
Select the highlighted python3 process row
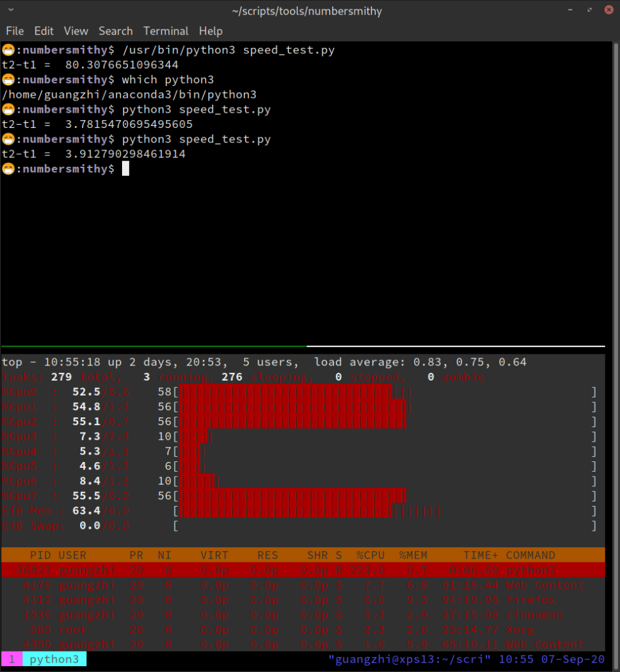pyautogui.click(x=303, y=570)
